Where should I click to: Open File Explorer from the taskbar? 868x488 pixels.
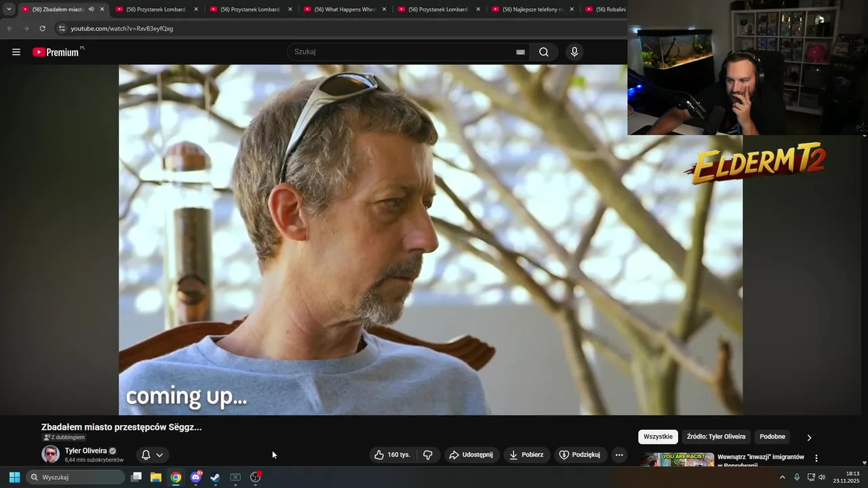[156, 477]
